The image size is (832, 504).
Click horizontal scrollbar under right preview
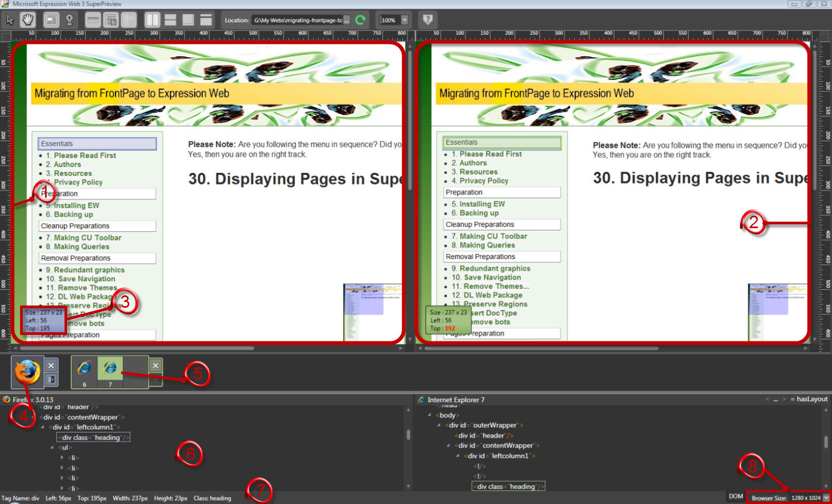pyautogui.click(x=542, y=348)
